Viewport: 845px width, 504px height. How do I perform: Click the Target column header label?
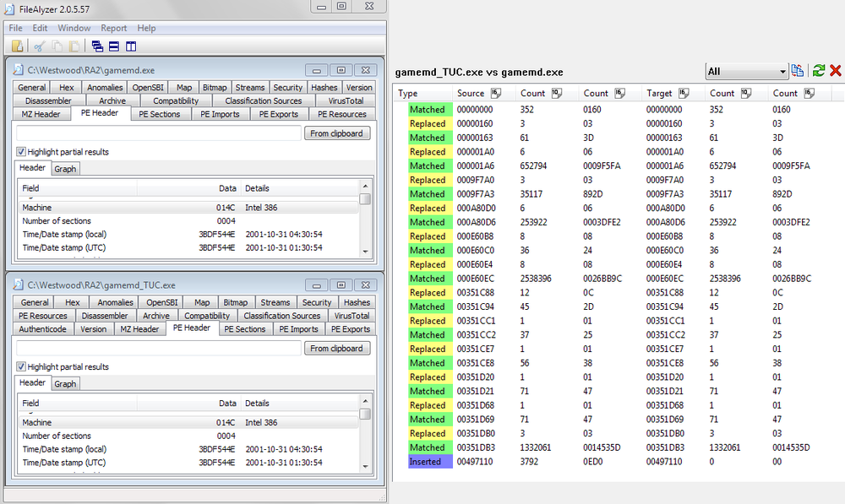659,93
